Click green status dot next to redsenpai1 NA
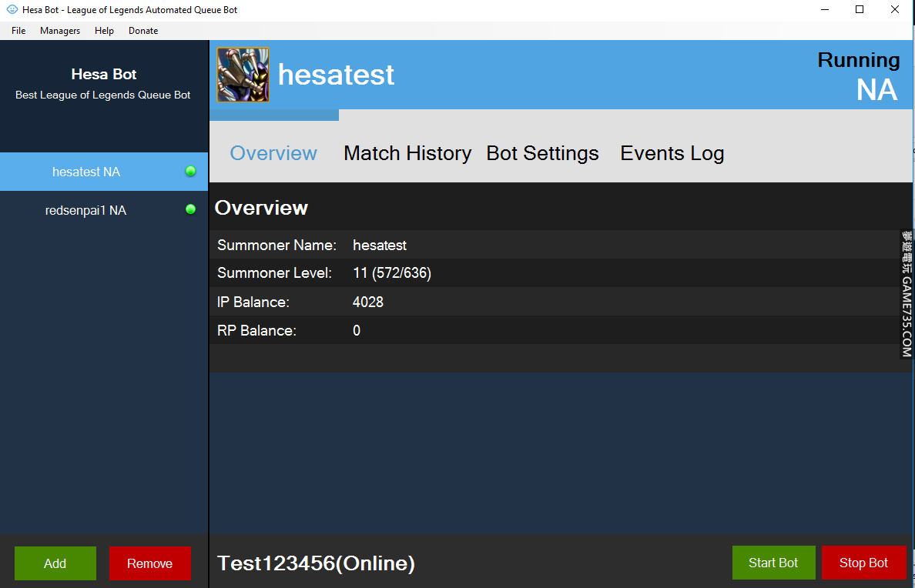Screen dimensions: 915x588 click(190, 209)
